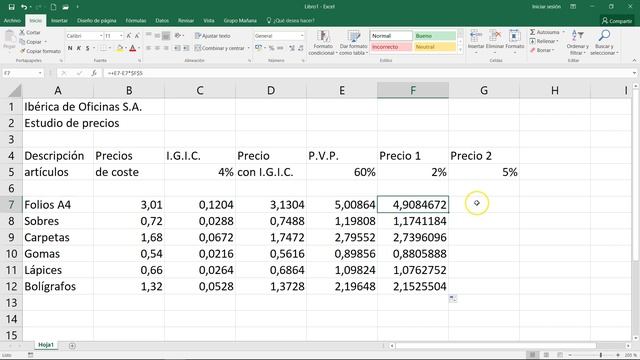Apply the Normal cell style
This screenshot has height=360, width=640.
(391, 36)
